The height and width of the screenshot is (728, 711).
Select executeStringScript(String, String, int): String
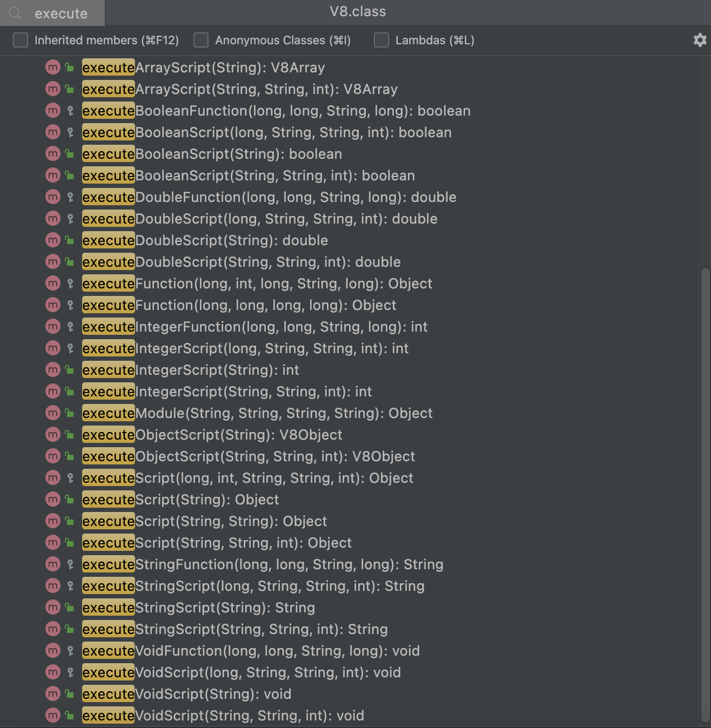click(235, 629)
